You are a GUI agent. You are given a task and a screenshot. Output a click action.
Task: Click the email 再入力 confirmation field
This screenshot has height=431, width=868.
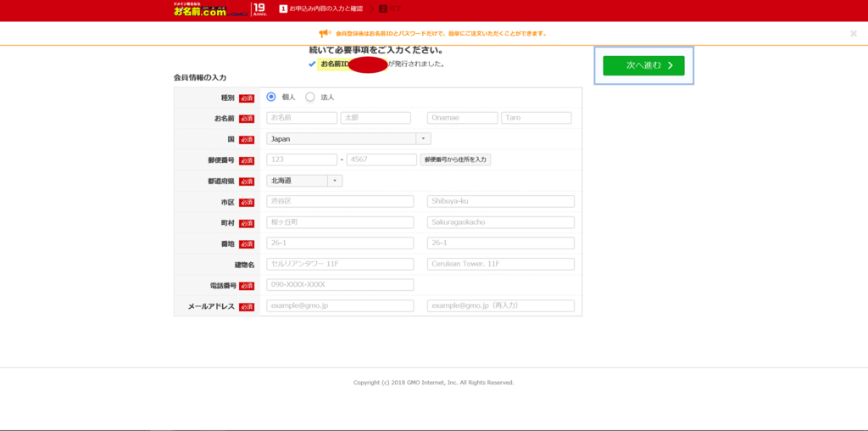(501, 305)
